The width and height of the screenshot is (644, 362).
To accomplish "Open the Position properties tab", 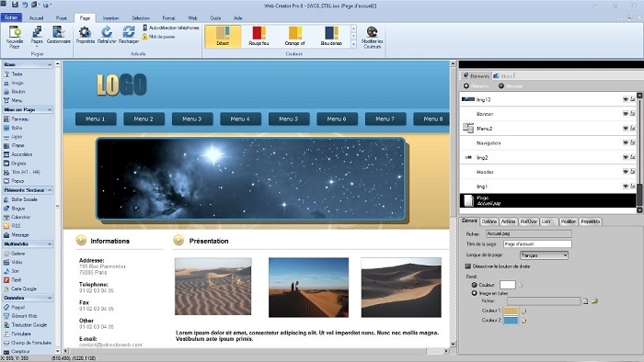I will (x=569, y=221).
